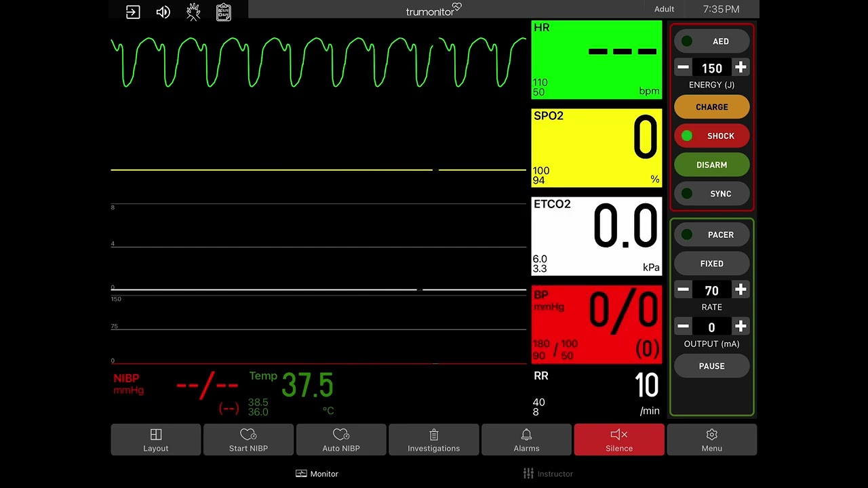This screenshot has width=868, height=488.
Task: Charge the defibrillator
Action: tap(712, 107)
